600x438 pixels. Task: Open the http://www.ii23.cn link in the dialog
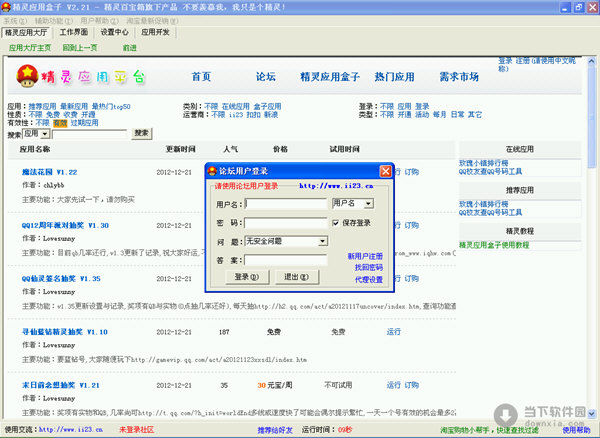pos(336,186)
